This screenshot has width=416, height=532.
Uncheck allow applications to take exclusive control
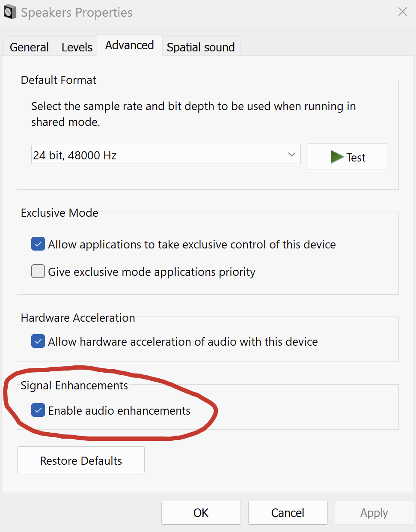point(38,244)
